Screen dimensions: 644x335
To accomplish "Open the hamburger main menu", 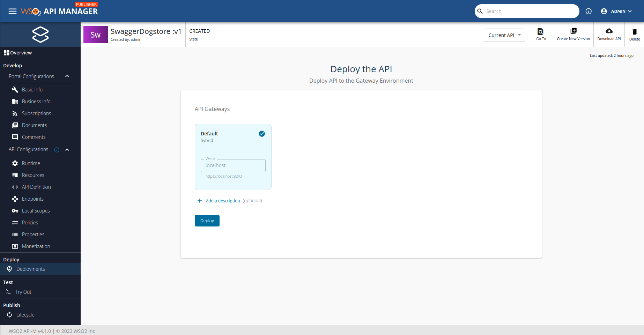I will 13,11.
